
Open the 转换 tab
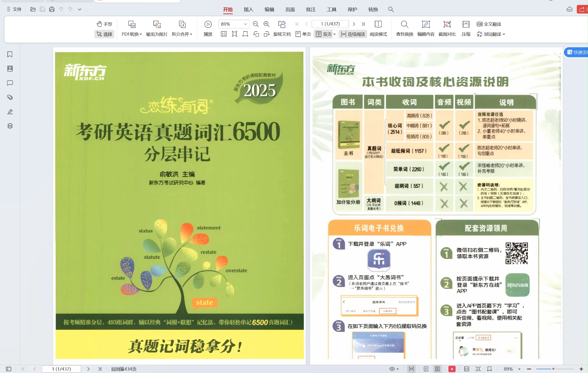coord(373,9)
